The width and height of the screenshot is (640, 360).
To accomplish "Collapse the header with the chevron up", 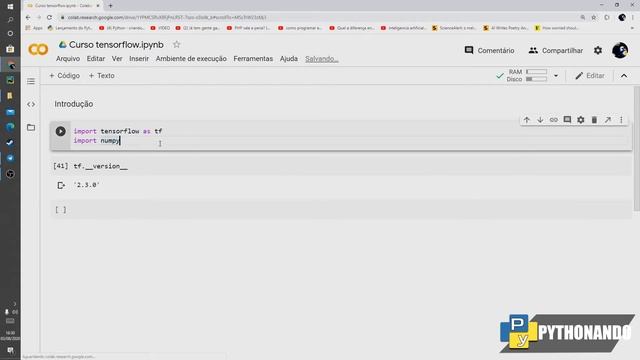I will pyautogui.click(x=624, y=76).
